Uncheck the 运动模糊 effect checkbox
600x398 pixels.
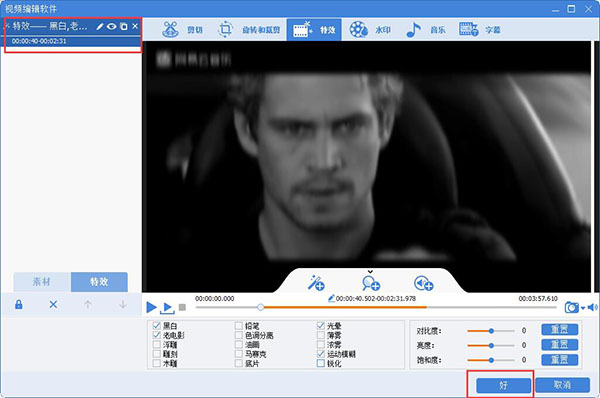point(321,354)
